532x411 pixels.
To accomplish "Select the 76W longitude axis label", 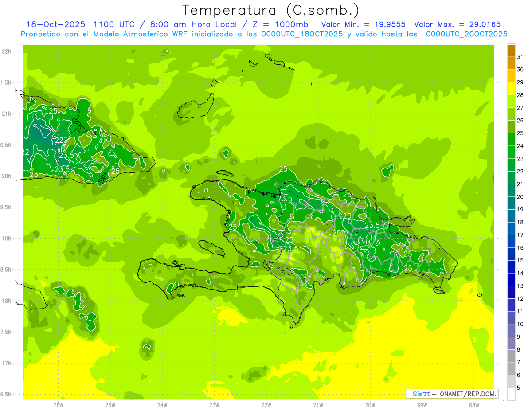I will (58, 404).
